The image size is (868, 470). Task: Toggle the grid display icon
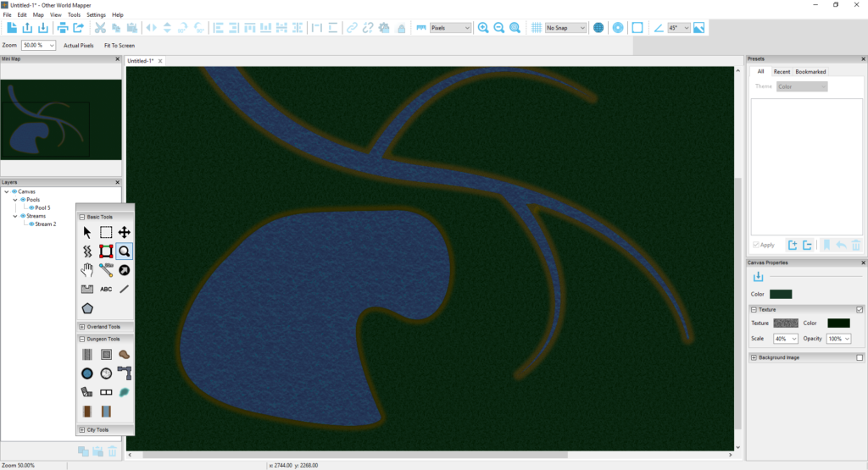pyautogui.click(x=536, y=28)
